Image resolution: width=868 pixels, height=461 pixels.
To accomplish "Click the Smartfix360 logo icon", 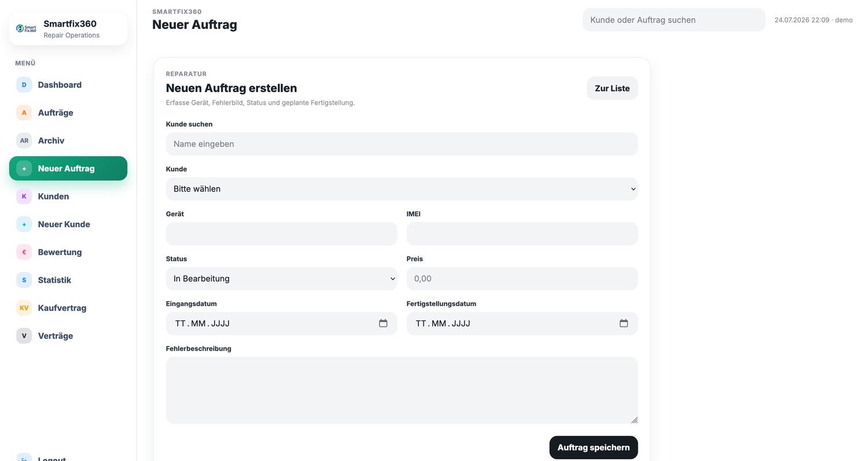I will (27, 28).
